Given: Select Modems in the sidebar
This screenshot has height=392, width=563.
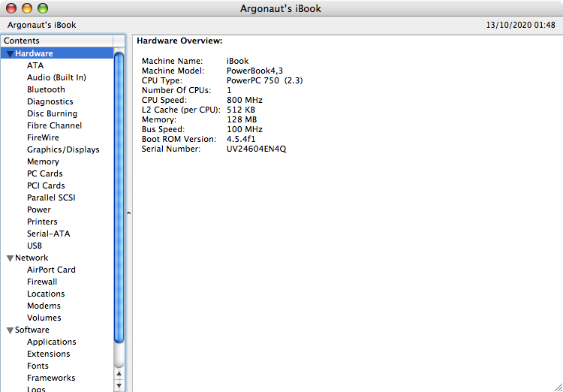Looking at the screenshot, I should click(x=44, y=306).
